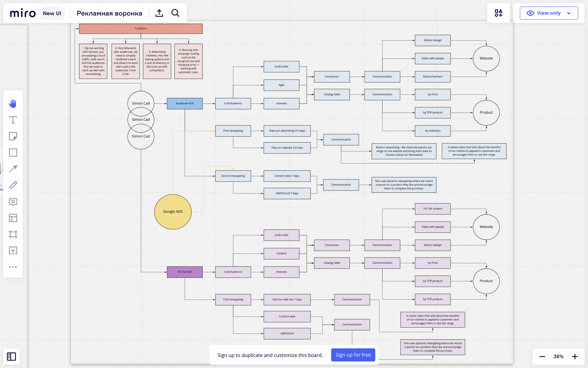Viewport: 588px width, 368px height.
Task: Click the zoom in plus button
Action: click(575, 357)
